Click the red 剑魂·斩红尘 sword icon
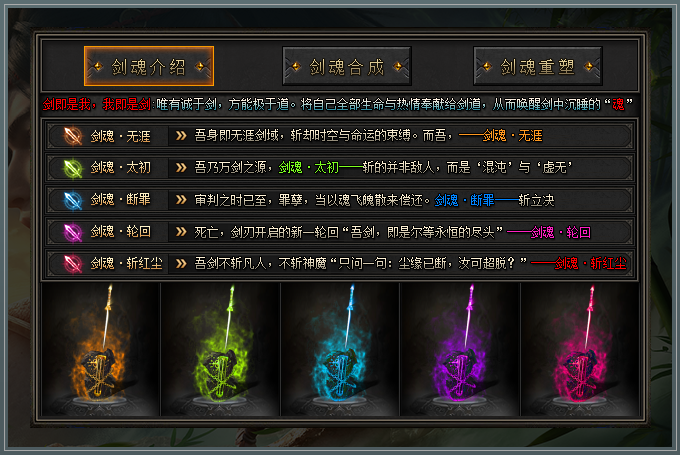Viewport: 680px width, 455px height. [73, 263]
